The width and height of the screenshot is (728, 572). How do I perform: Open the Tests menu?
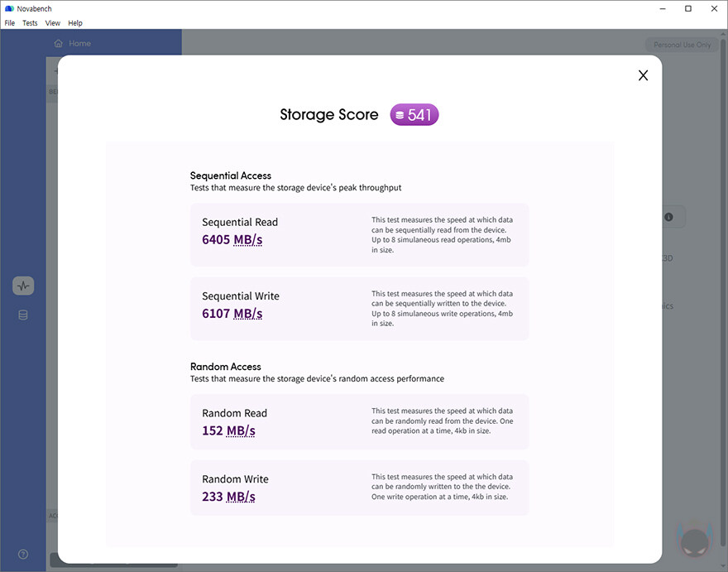coord(30,23)
